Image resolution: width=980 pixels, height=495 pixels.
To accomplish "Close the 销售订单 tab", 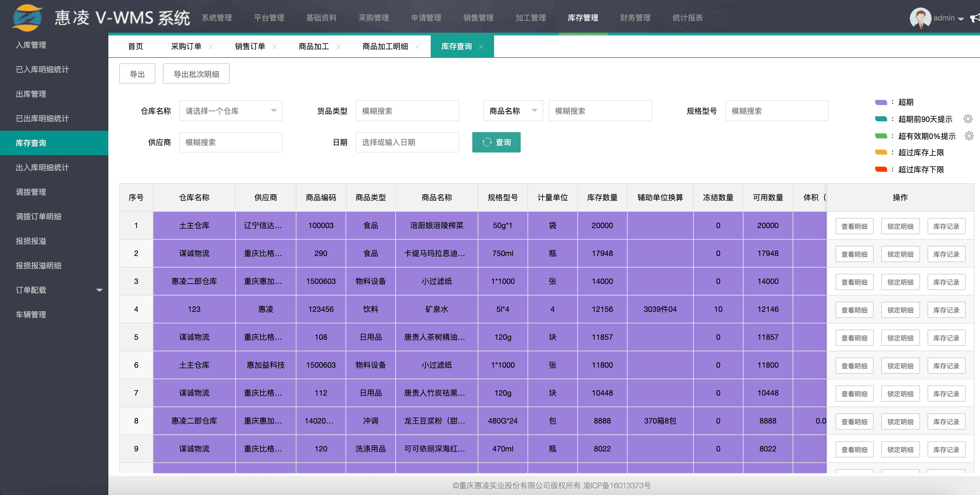I will [274, 46].
